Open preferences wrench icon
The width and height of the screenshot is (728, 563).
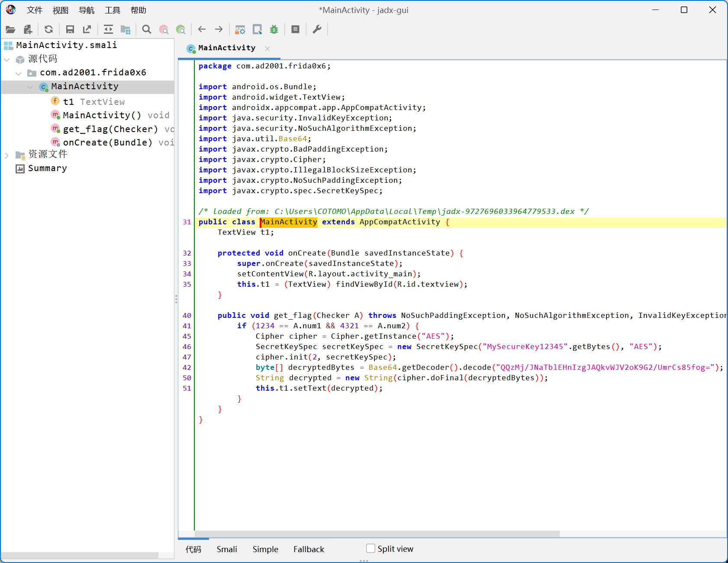pyautogui.click(x=317, y=29)
